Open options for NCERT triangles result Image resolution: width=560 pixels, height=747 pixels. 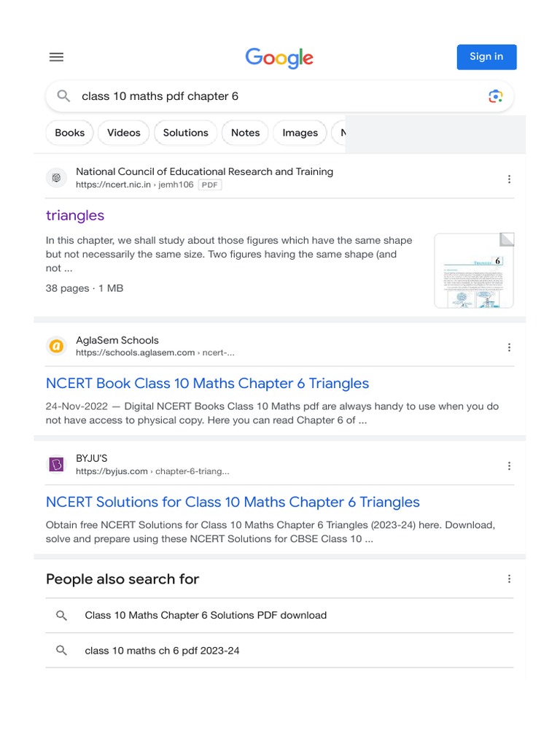tap(509, 179)
